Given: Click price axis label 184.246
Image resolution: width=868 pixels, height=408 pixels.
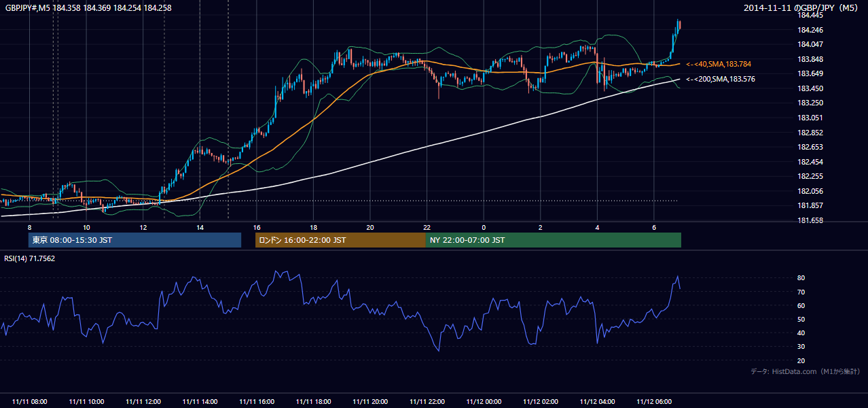Looking at the screenshot, I should [810, 30].
